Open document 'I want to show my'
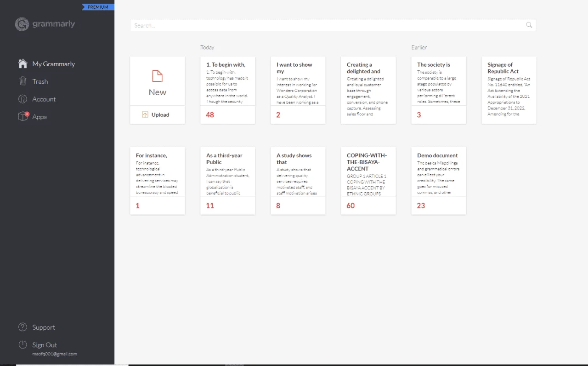This screenshot has width=588, height=366. (298, 90)
